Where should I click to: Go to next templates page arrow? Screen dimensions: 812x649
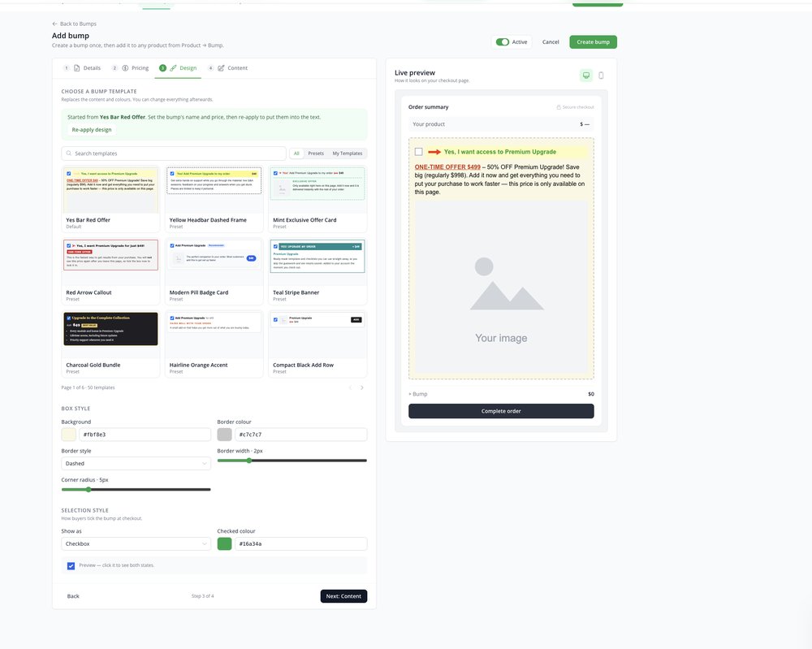coord(362,387)
